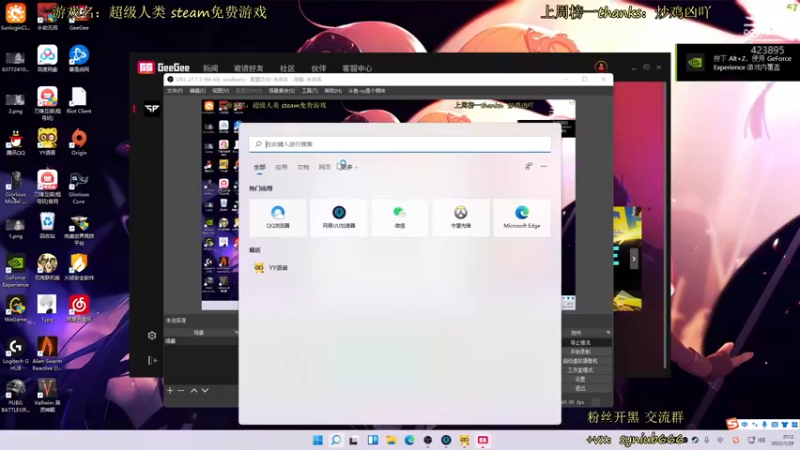Open OBS Studio from the taskbar
The height and width of the screenshot is (450, 800).
[x=428, y=440]
